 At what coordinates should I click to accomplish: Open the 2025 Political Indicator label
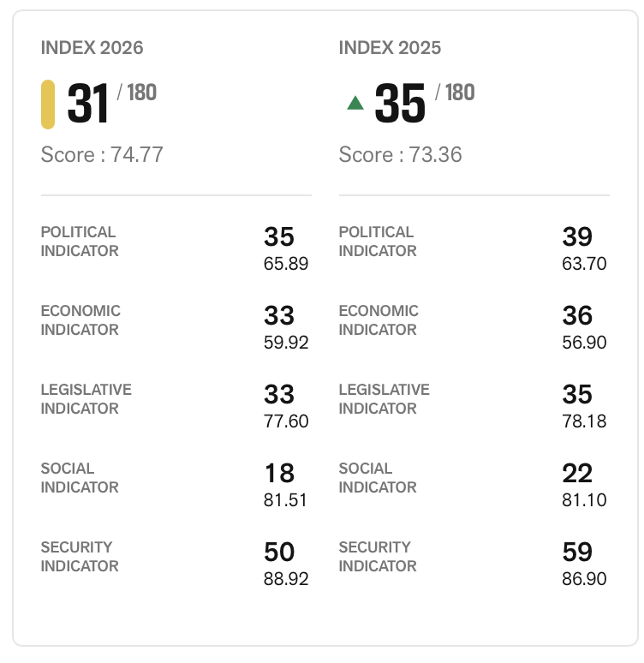click(x=378, y=242)
